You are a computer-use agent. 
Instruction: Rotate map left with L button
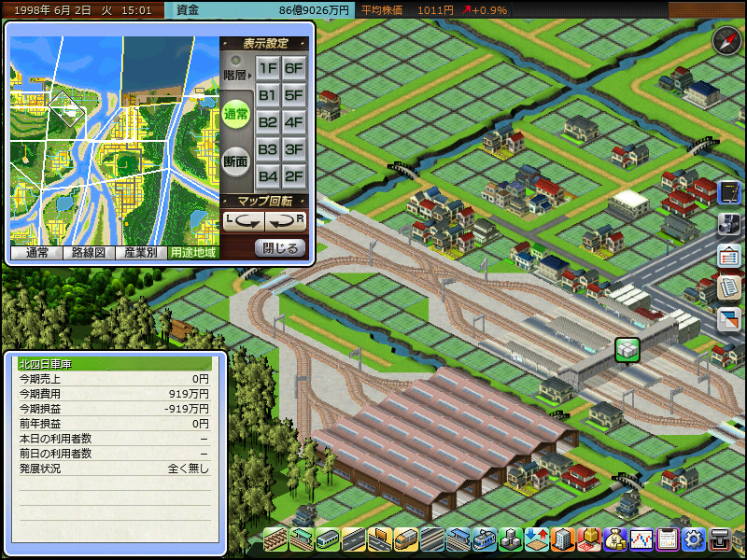244,221
